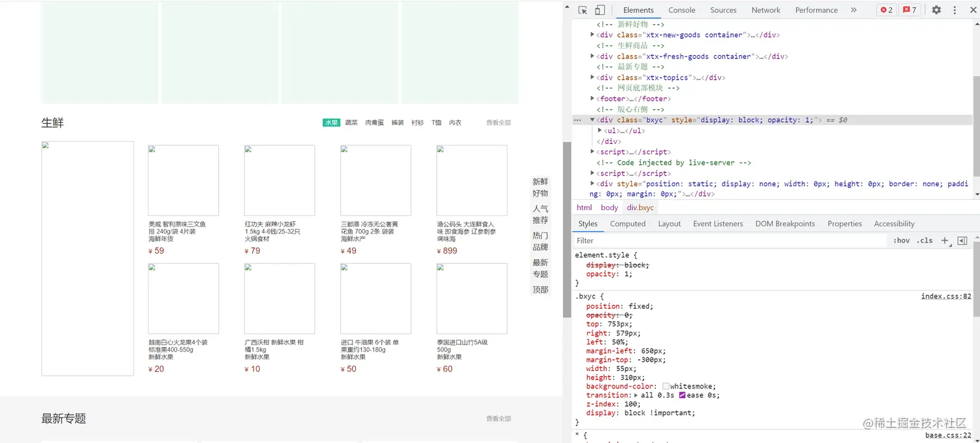Switch to the Console tab
Image resolution: width=980 pixels, height=443 pixels.
click(x=682, y=10)
